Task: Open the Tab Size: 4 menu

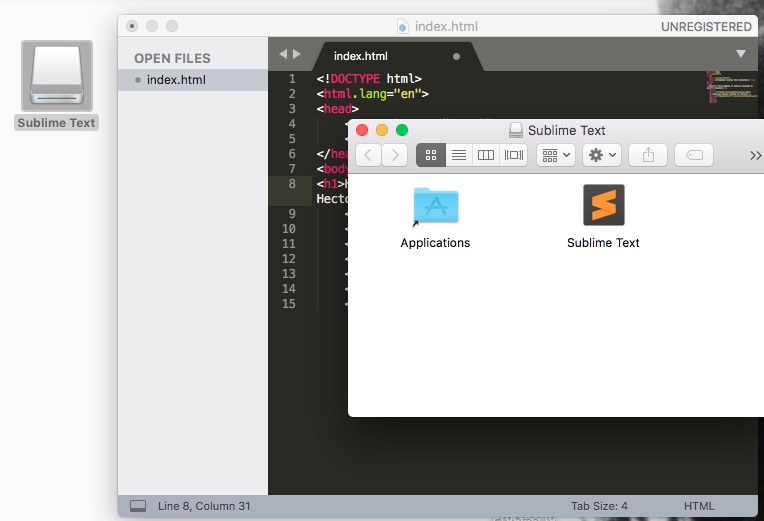Action: click(599, 506)
